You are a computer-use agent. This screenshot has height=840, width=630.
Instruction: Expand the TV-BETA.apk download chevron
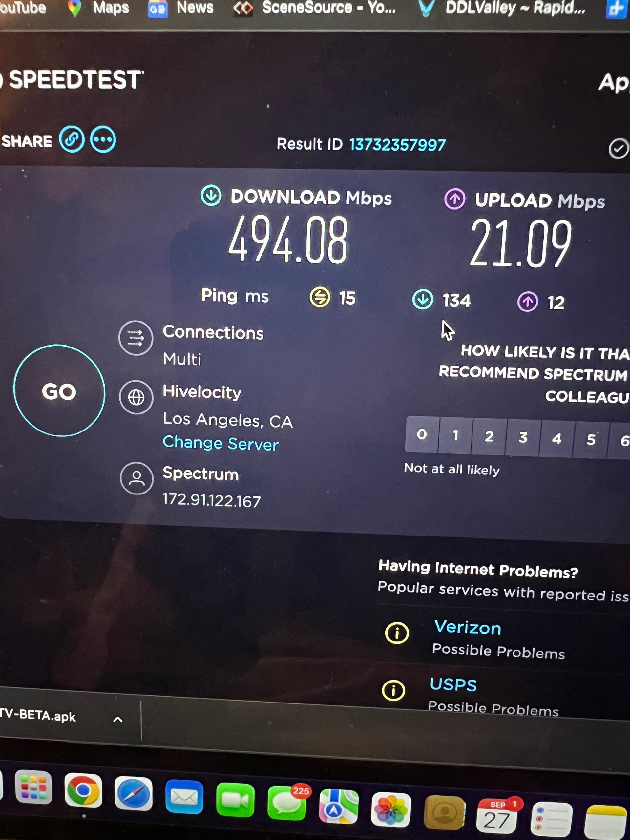click(x=118, y=719)
